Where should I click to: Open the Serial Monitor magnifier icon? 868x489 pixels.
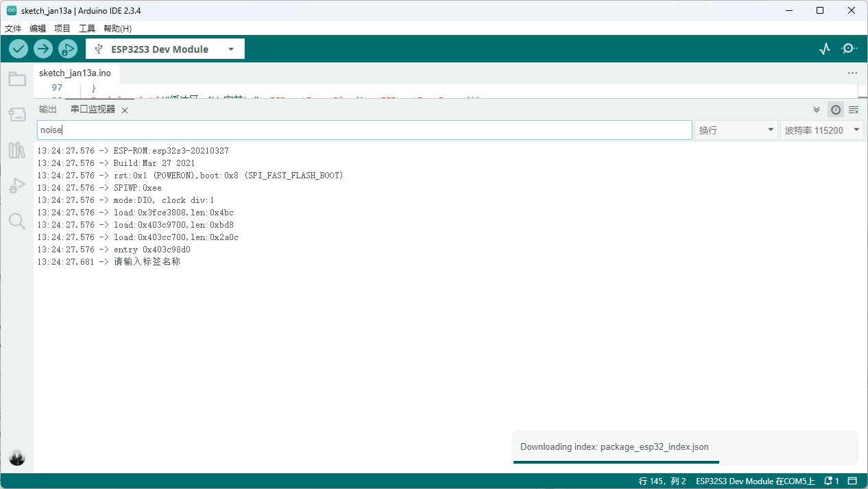[x=849, y=49]
